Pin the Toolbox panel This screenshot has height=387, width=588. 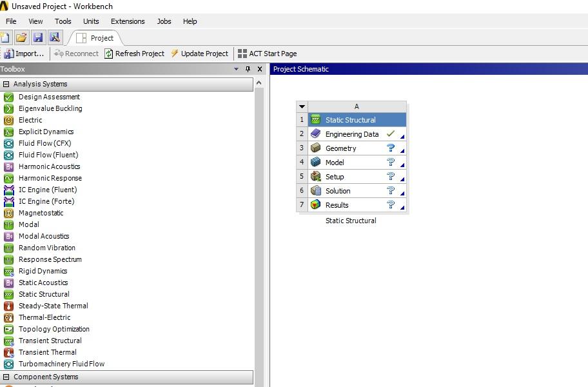(248, 69)
